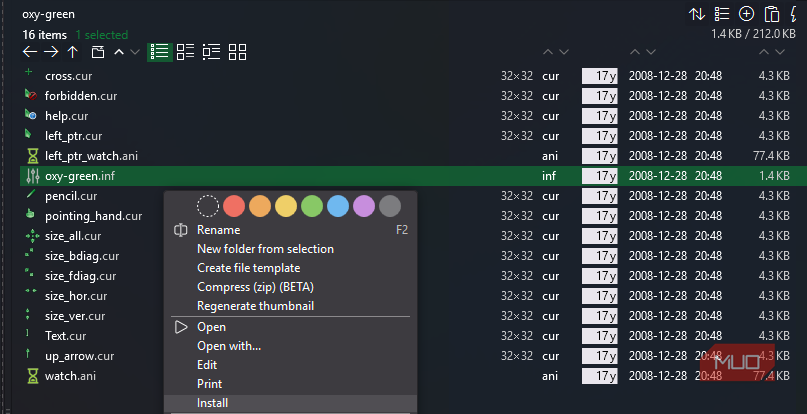The height and width of the screenshot is (414, 807).
Task: Click the 17y age badge for cross.cur
Action: pyautogui.click(x=600, y=76)
